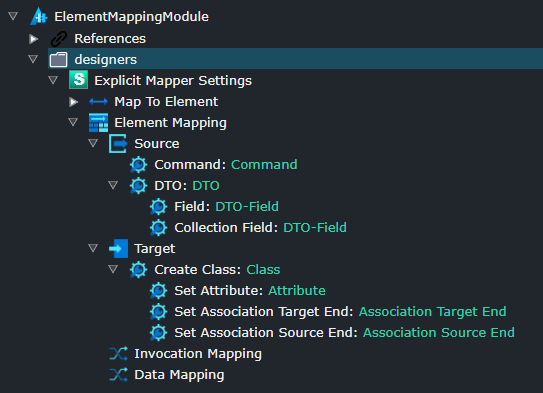Select the Source label
Image resolution: width=543 pixels, height=393 pixels.
point(157,143)
